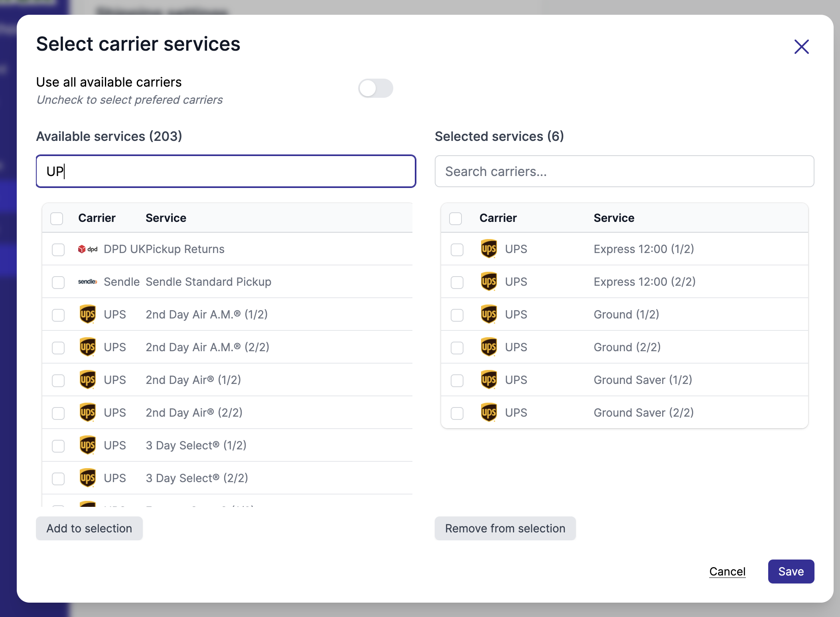Screen dimensions: 840x617
Task: Click the UPS icon beside Ground (1/2)
Action: click(x=488, y=314)
